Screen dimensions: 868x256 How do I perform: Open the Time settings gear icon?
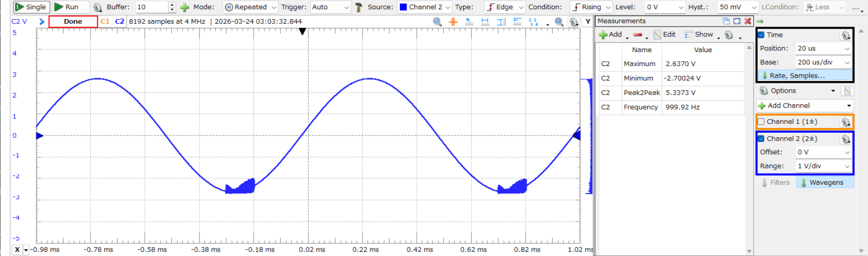pos(845,35)
